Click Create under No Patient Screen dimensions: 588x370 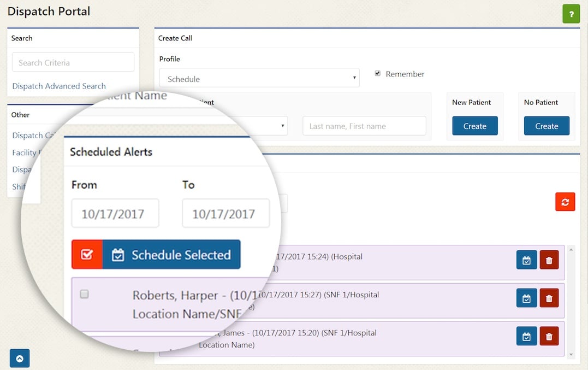[x=547, y=126]
